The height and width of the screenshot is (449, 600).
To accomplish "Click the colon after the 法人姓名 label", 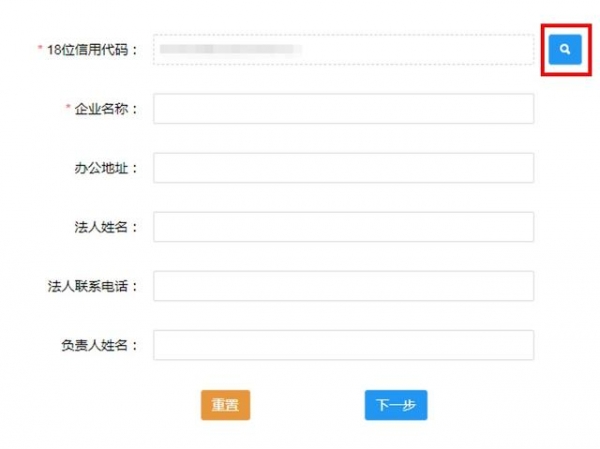I will (x=135, y=227).
